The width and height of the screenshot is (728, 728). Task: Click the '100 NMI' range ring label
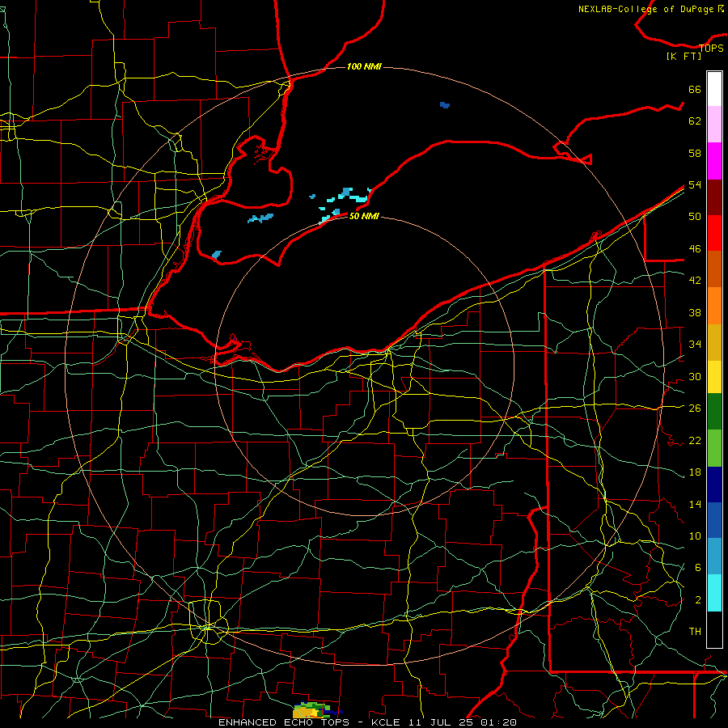tap(364, 66)
